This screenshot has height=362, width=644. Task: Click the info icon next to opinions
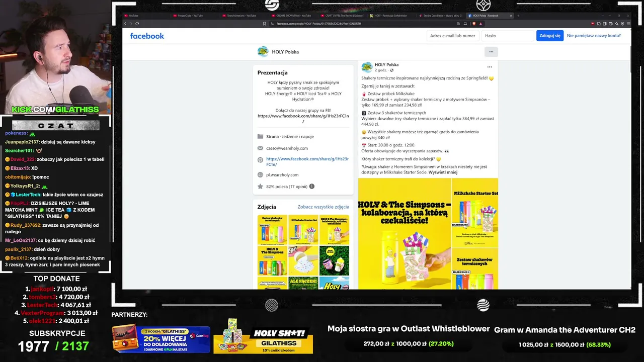point(312,187)
